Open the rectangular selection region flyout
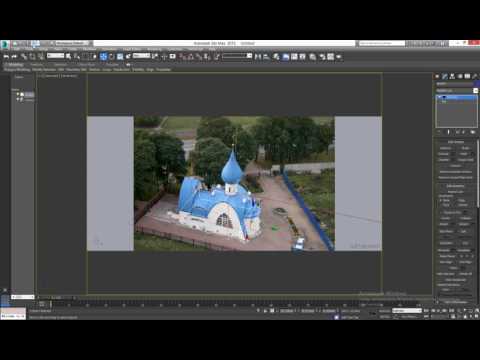The image size is (480, 360). tap(86, 57)
